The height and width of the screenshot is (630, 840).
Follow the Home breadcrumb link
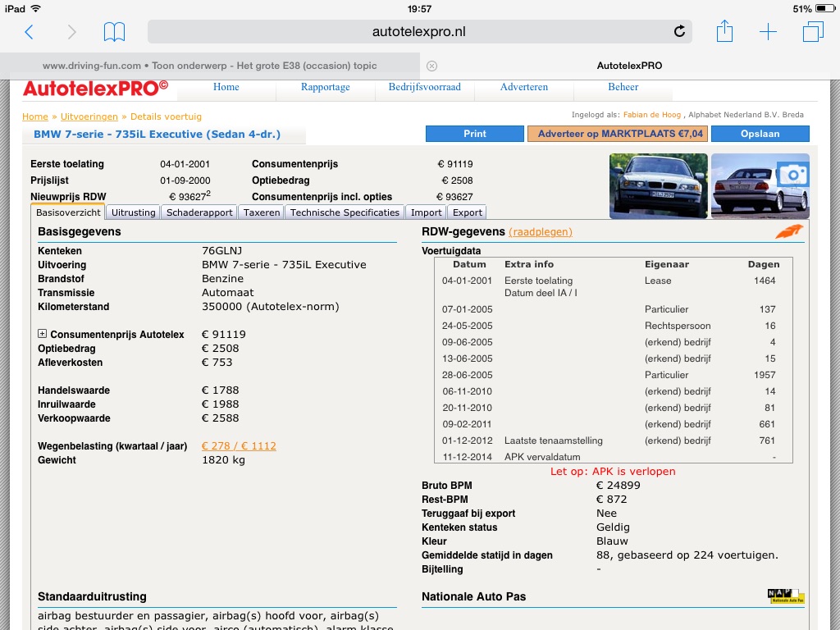pyautogui.click(x=34, y=116)
